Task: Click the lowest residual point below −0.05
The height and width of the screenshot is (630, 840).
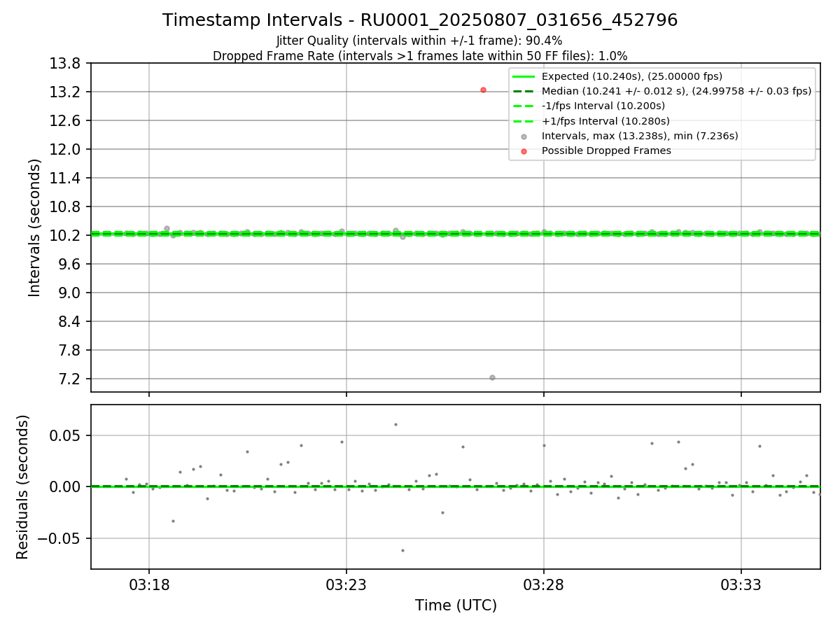Action: tap(402, 550)
